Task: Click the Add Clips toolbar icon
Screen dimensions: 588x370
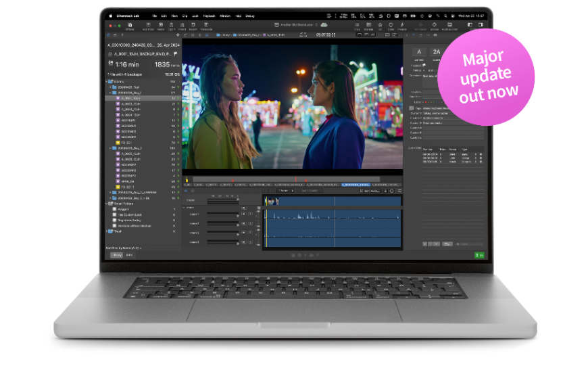Action: pyautogui.click(x=148, y=26)
